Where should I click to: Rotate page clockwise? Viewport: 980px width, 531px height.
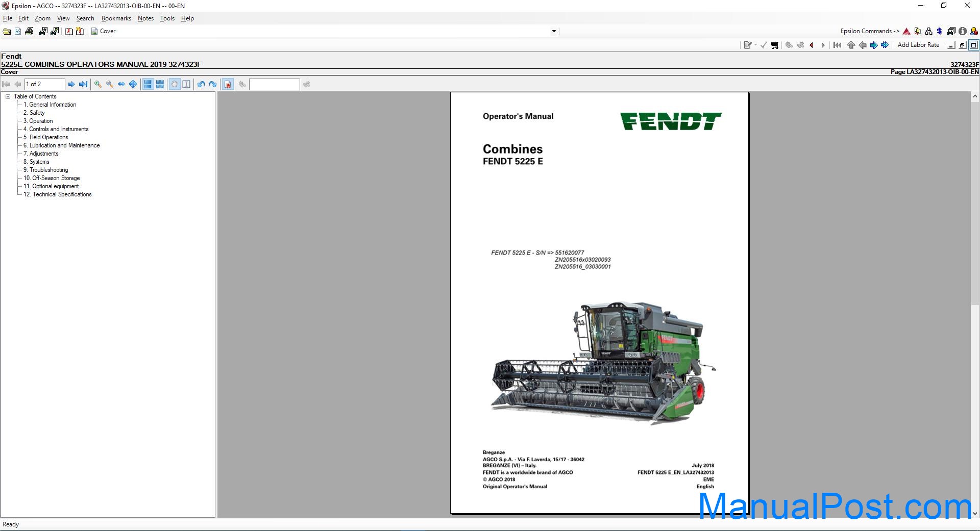pyautogui.click(x=213, y=84)
